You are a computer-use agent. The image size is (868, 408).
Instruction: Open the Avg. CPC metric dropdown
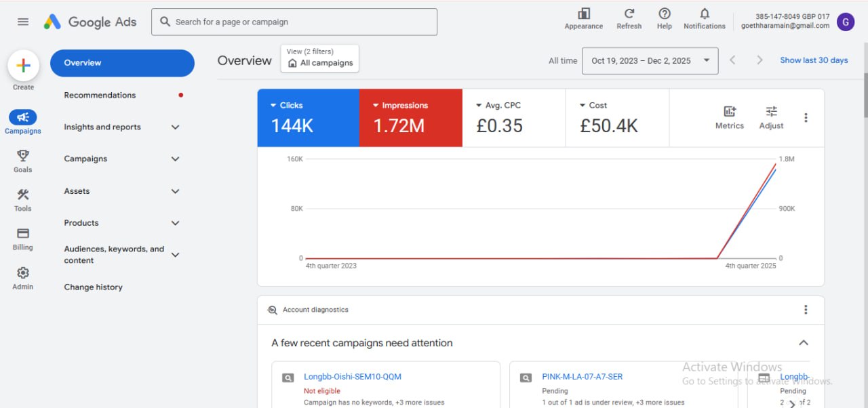pos(479,105)
